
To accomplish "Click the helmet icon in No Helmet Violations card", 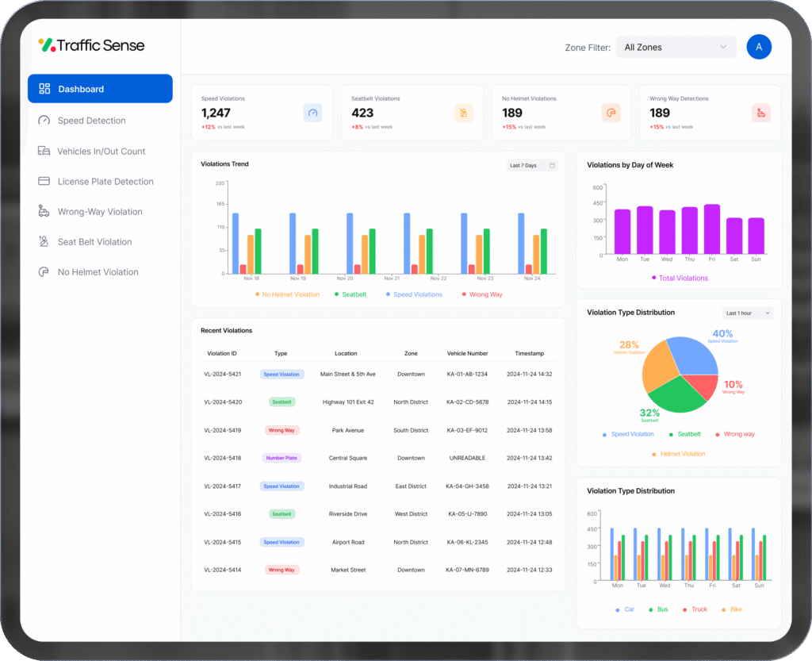I will 611,113.
